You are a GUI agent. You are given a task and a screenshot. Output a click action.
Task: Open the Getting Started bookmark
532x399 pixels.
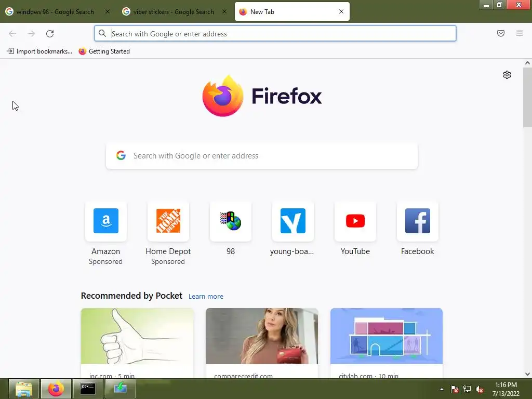[x=104, y=51]
